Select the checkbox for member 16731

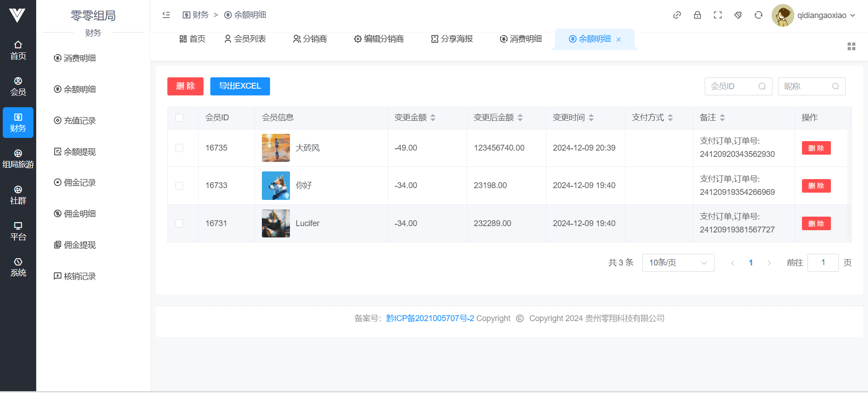coord(180,223)
